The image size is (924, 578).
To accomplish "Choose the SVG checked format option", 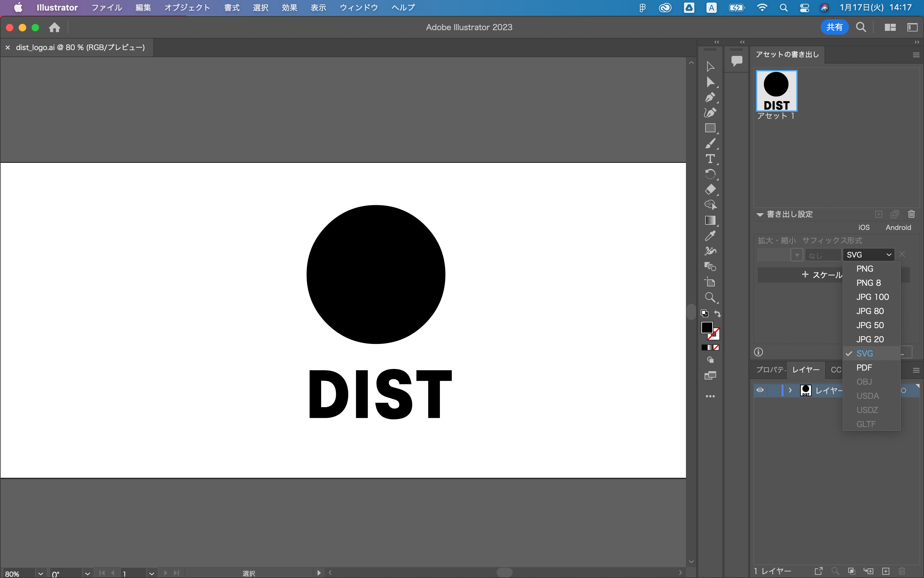I will 871,354.
